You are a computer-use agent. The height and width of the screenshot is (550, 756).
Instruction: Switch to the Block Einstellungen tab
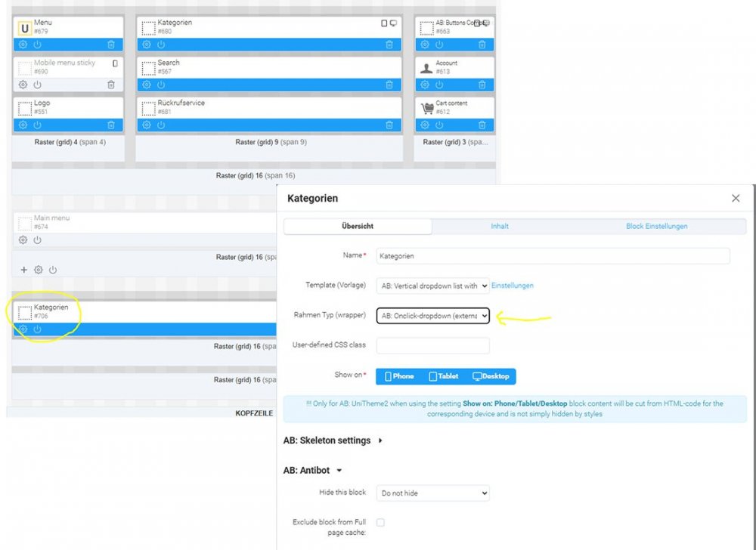point(656,226)
